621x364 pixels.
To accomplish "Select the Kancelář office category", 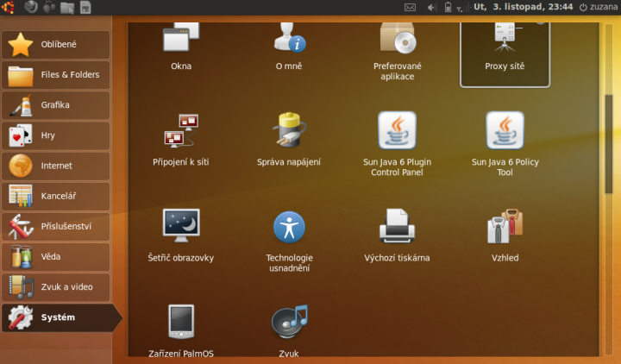I will [x=55, y=196].
